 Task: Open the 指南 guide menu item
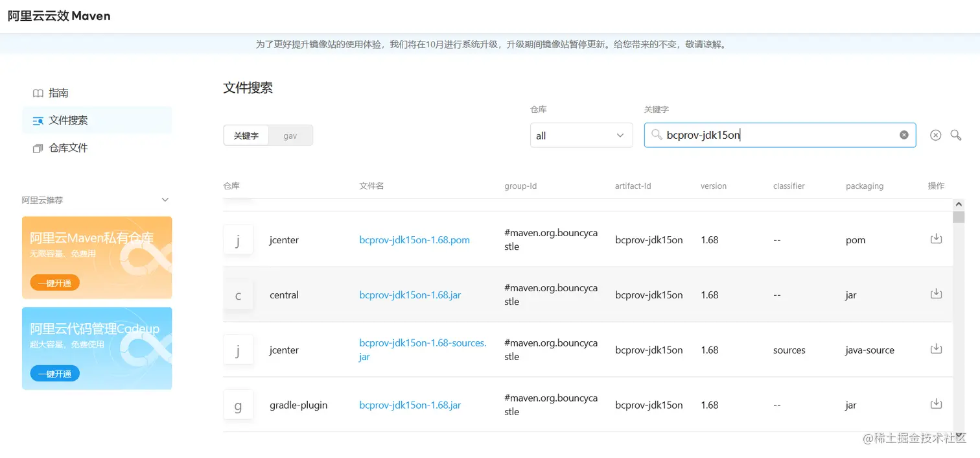97,93
